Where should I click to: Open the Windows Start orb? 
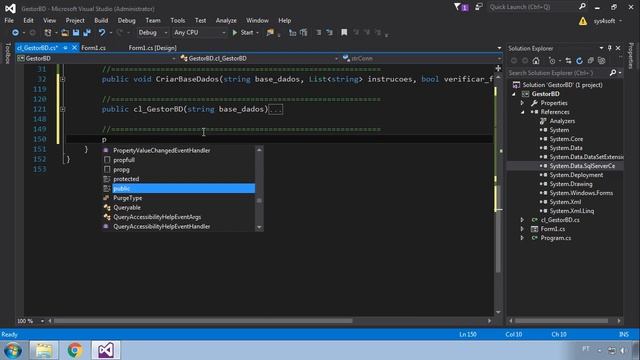click(13, 351)
